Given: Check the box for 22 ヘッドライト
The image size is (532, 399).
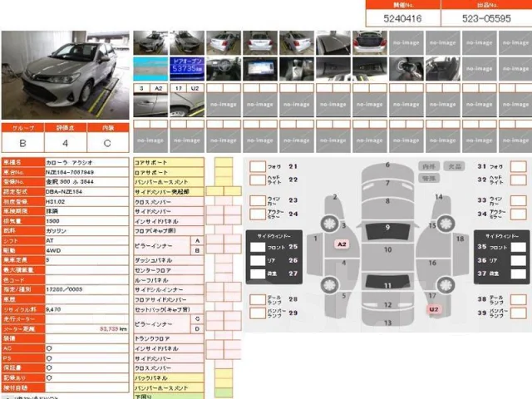Looking at the screenshot, I should coord(258,180).
